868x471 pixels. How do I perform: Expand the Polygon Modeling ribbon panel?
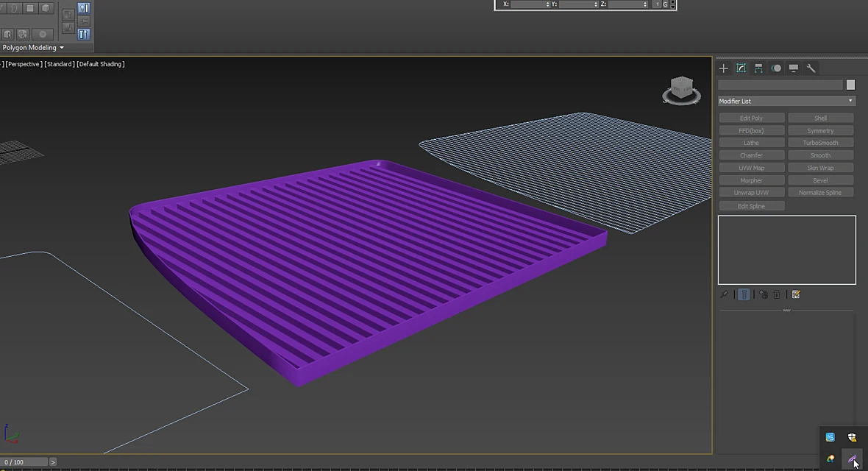33,48
